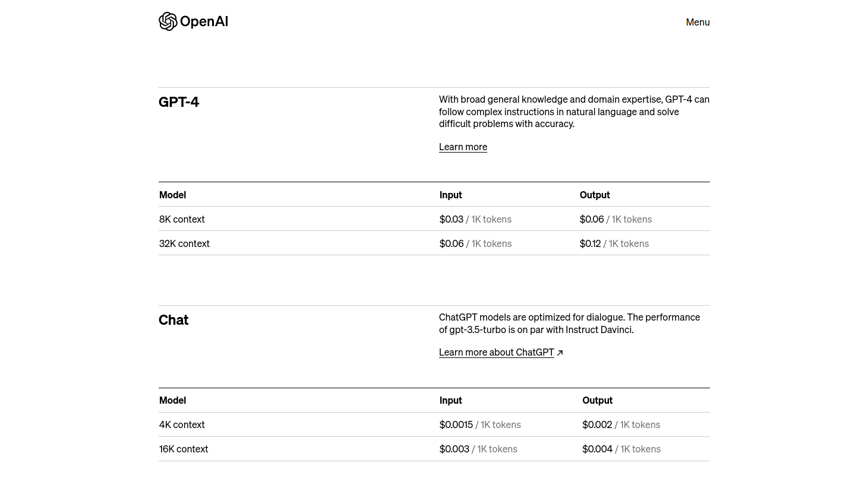
Task: Select the 32K context row label
Action: pyautogui.click(x=184, y=243)
